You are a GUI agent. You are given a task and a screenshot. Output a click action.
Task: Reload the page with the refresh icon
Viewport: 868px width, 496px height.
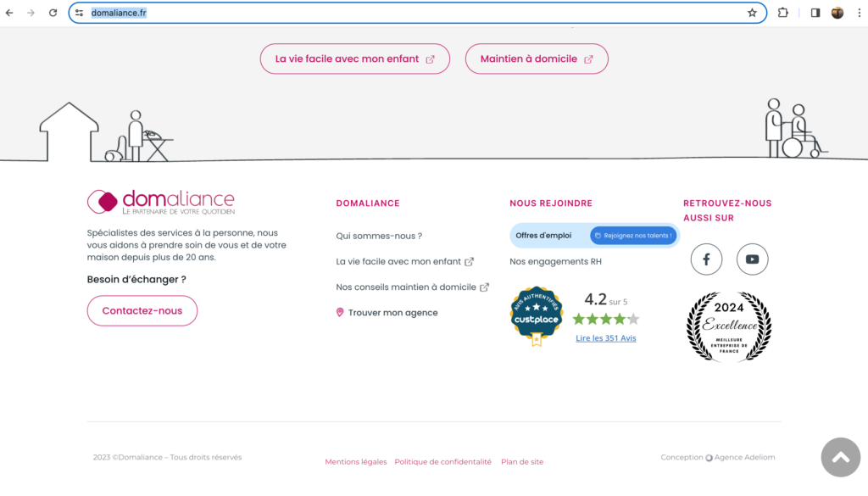click(x=53, y=13)
